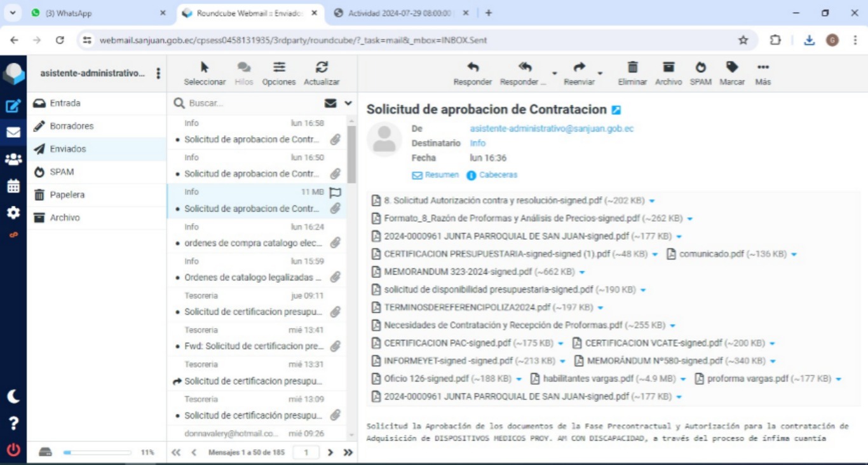Image resolution: width=868 pixels, height=465 pixels.
Task: Toggle flag on selected 11 MB message
Action: (x=336, y=192)
